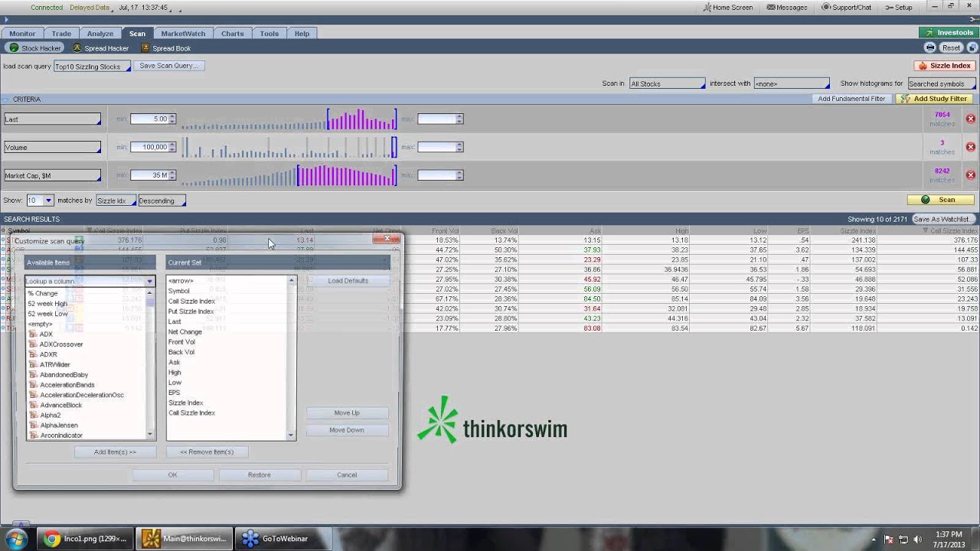980x551 pixels.
Task: Select the AdvanceBlock study item
Action: pos(60,405)
